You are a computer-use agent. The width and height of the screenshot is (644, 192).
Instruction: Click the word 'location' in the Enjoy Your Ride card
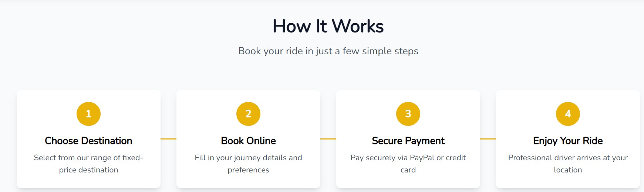568,170
